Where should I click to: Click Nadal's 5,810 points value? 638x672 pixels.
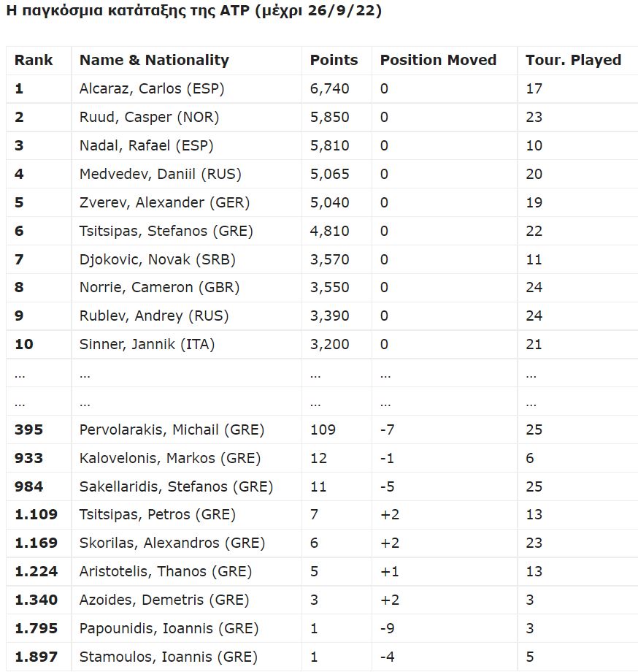[x=329, y=145]
